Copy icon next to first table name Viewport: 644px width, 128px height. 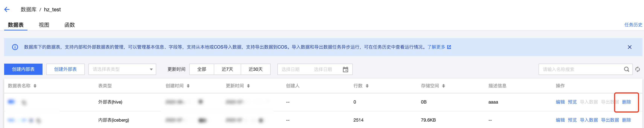[x=24, y=103]
